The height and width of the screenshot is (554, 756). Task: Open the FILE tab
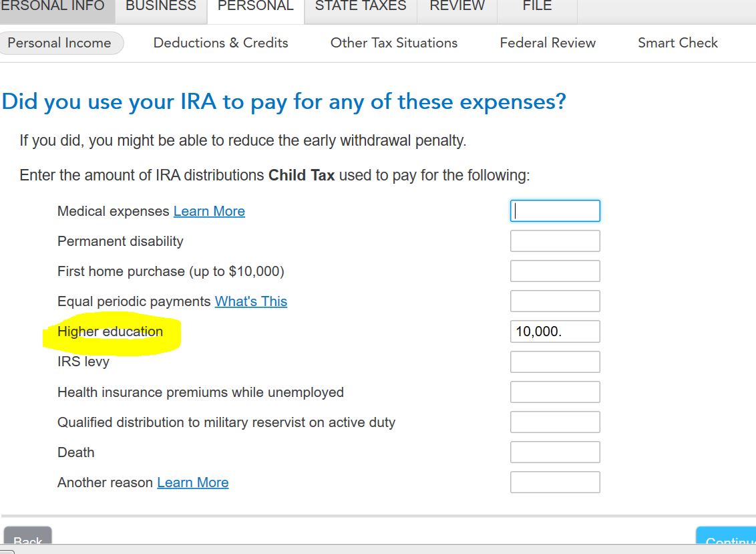(x=537, y=7)
